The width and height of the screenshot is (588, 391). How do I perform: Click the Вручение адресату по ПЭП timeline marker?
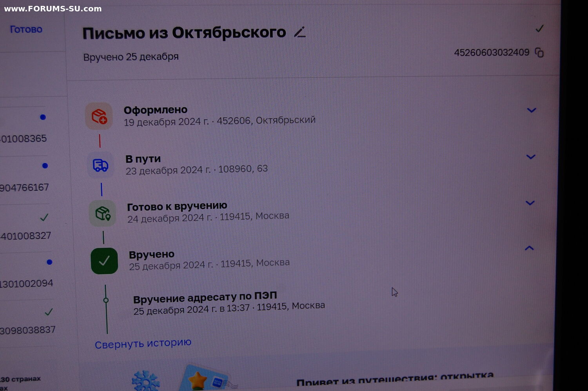coord(106,300)
